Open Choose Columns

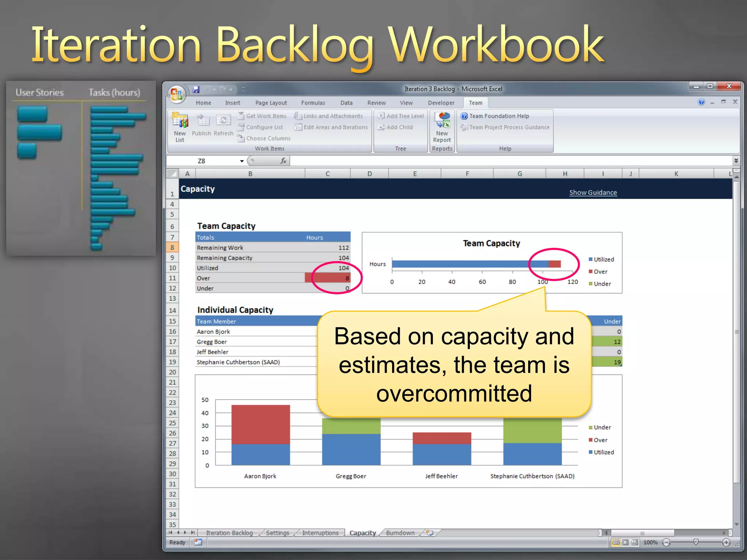264,139
